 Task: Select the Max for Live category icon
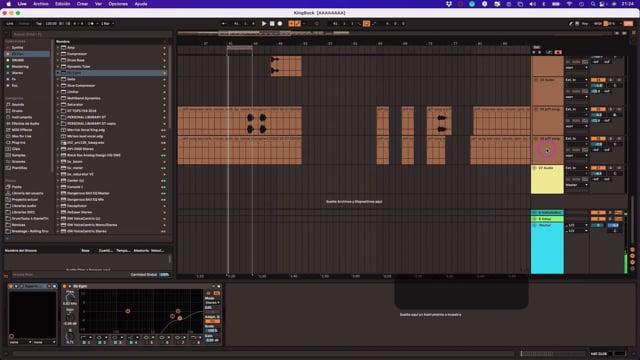pos(8,136)
